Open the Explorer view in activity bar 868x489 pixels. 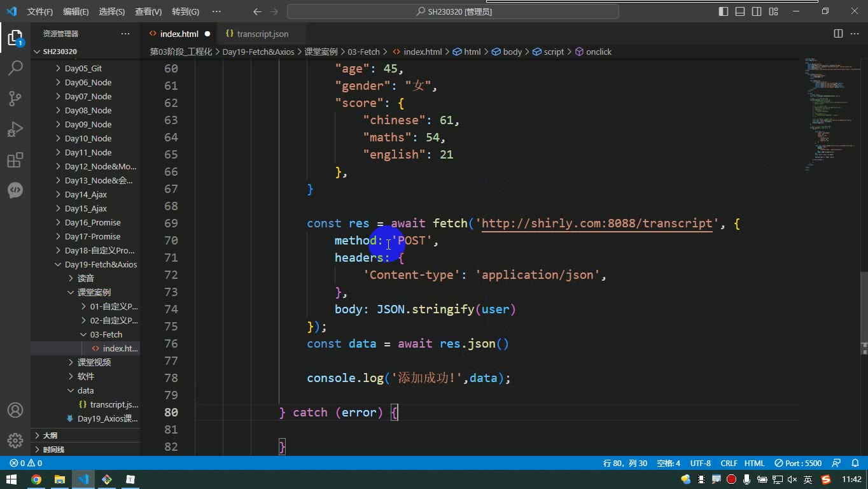pyautogui.click(x=15, y=38)
